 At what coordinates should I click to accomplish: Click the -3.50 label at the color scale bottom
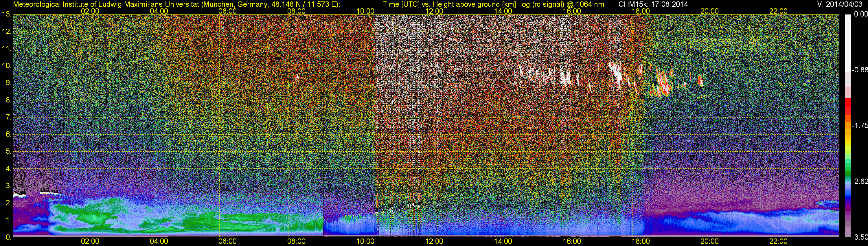coord(860,237)
